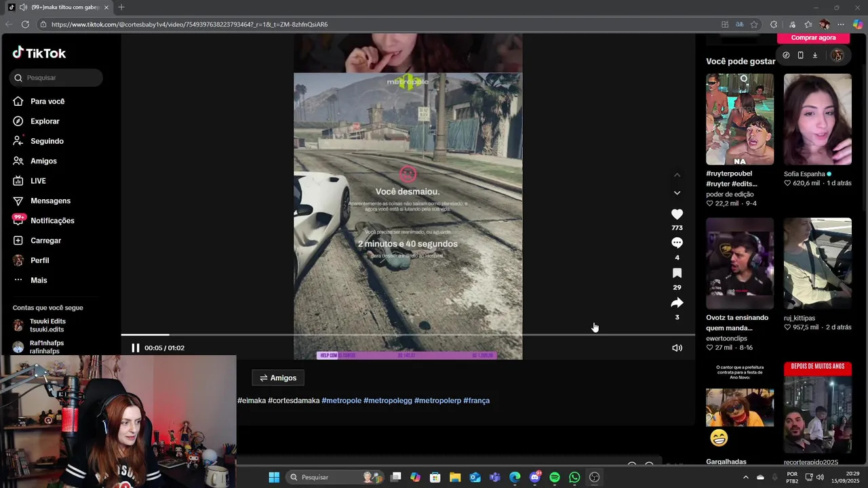Image resolution: width=868 pixels, height=488 pixels.
Task: Open the Para você feed
Action: click(39, 102)
